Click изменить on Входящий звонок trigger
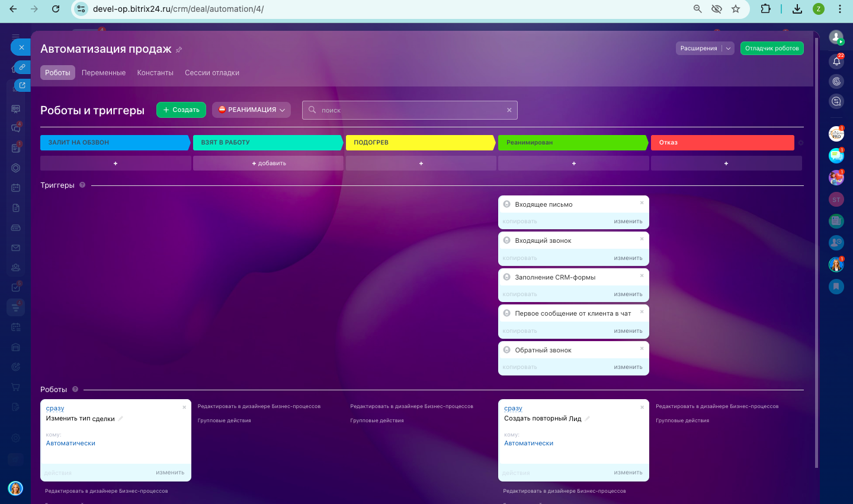The image size is (853, 504). point(628,258)
